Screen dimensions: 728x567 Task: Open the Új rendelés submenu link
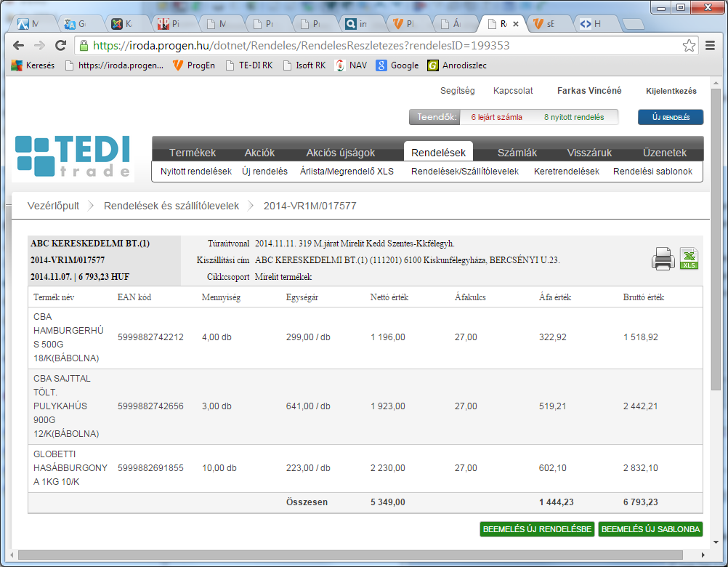point(264,172)
